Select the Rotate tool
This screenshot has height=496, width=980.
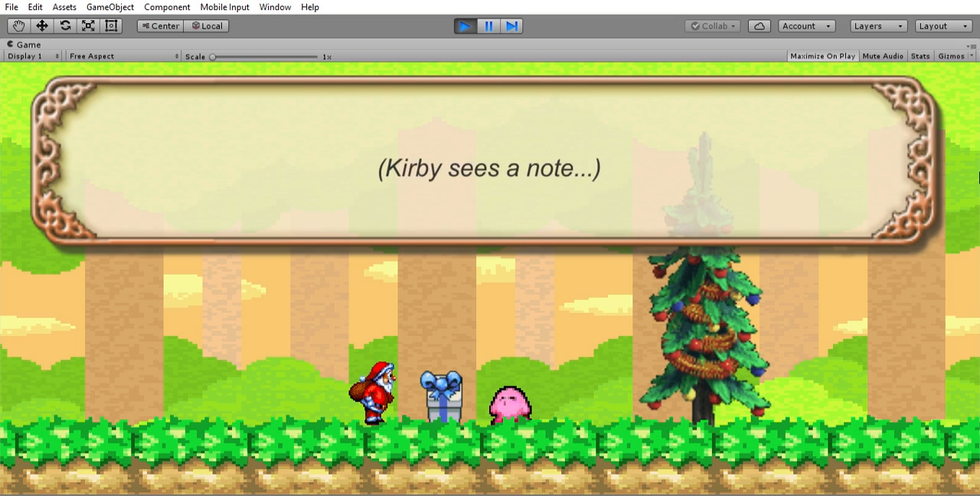point(65,25)
